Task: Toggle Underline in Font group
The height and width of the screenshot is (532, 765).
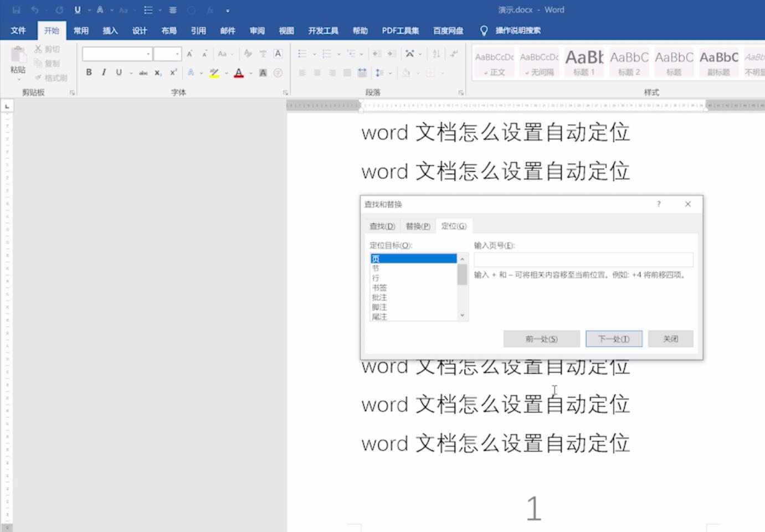Action: 119,73
